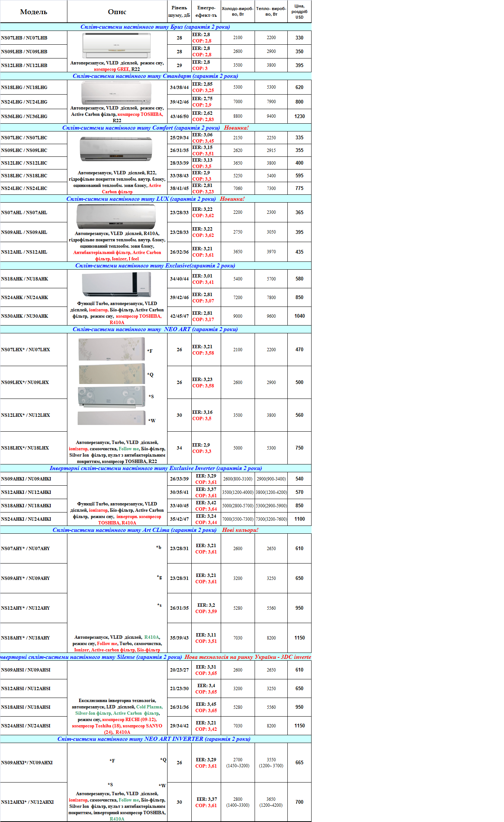504x822 pixels.
Task: Click model cell 'NS09LHC / NS09LHC'
Action: [x=34, y=150]
